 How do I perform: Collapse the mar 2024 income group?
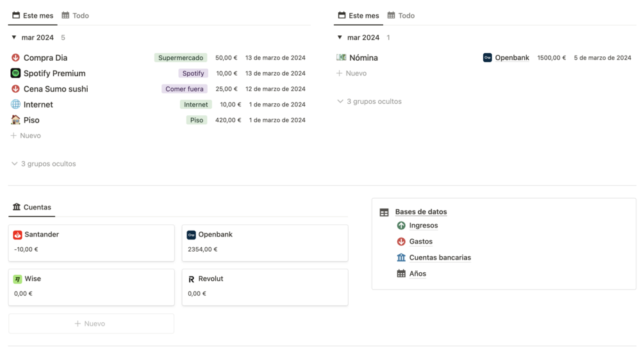click(x=340, y=38)
